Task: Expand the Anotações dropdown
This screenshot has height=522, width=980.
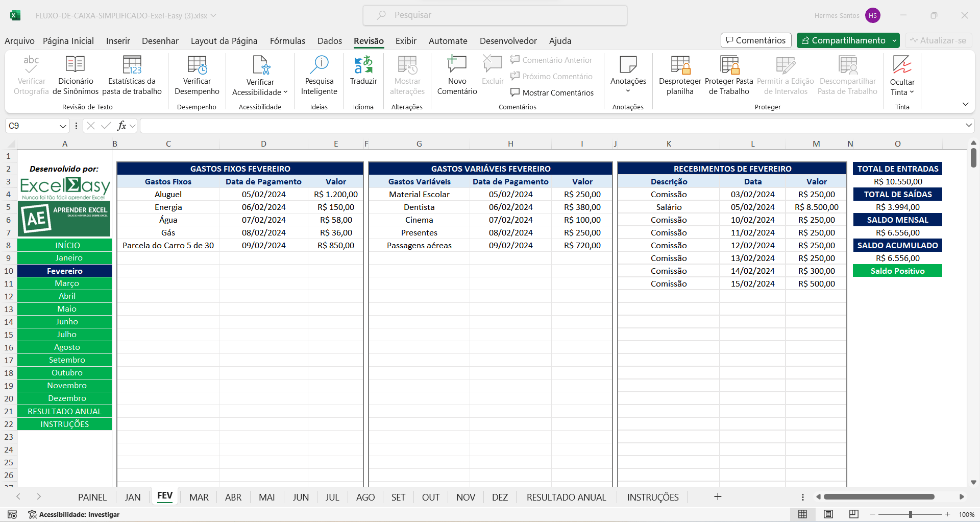Action: [x=628, y=91]
